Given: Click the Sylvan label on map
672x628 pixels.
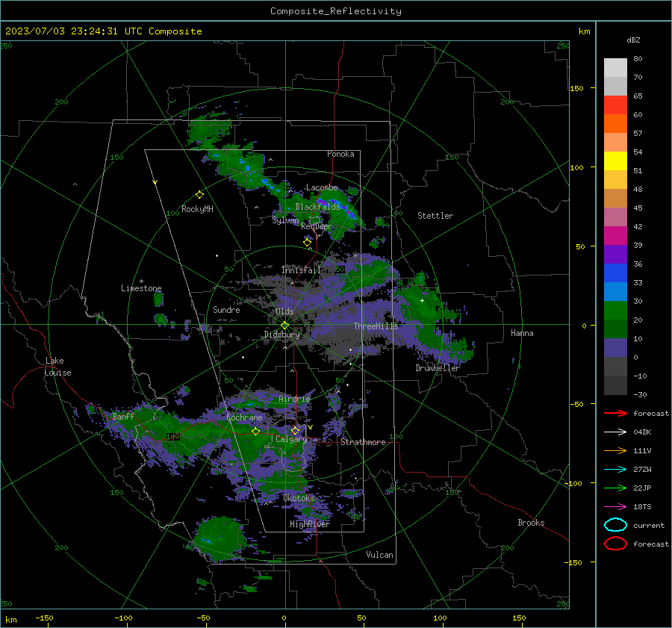Looking at the screenshot, I should pos(285,220).
